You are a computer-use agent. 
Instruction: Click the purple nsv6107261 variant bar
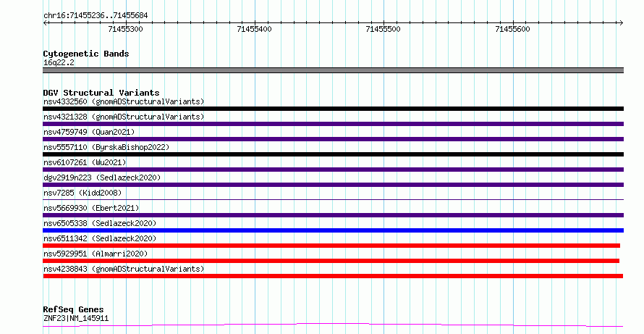click(333, 170)
